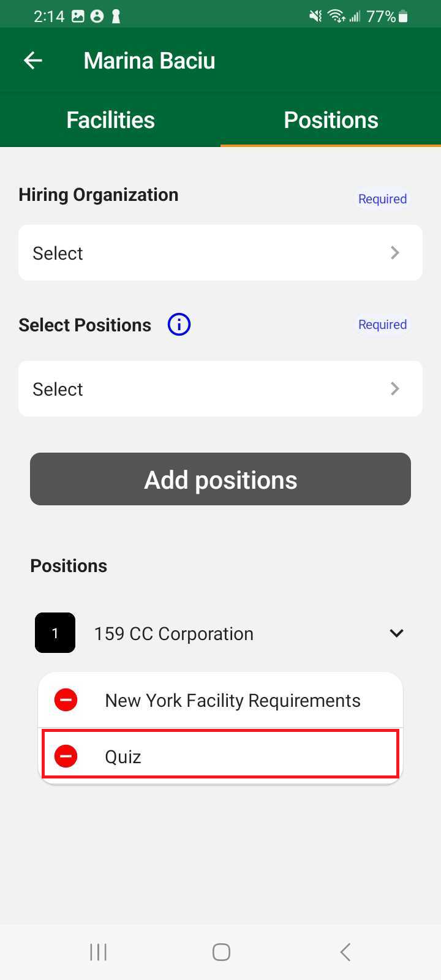Remove New York Facility Requirements position
The height and width of the screenshot is (980, 441).
point(66,700)
